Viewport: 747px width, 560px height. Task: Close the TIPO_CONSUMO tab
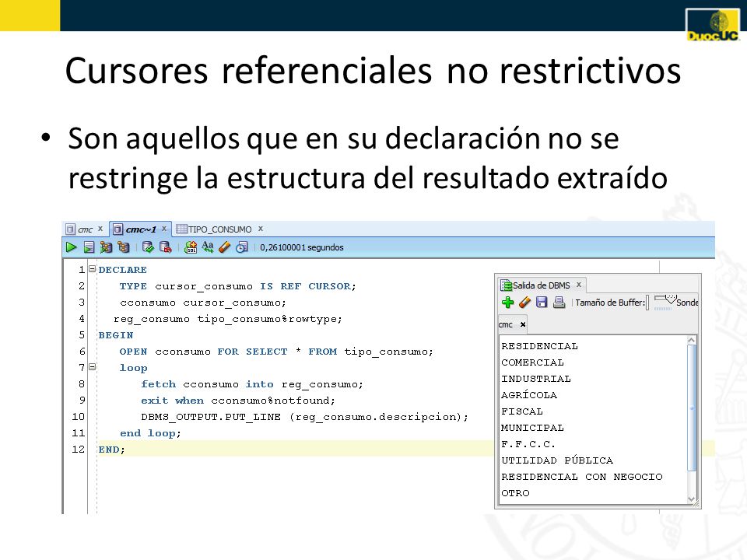pos(261,229)
